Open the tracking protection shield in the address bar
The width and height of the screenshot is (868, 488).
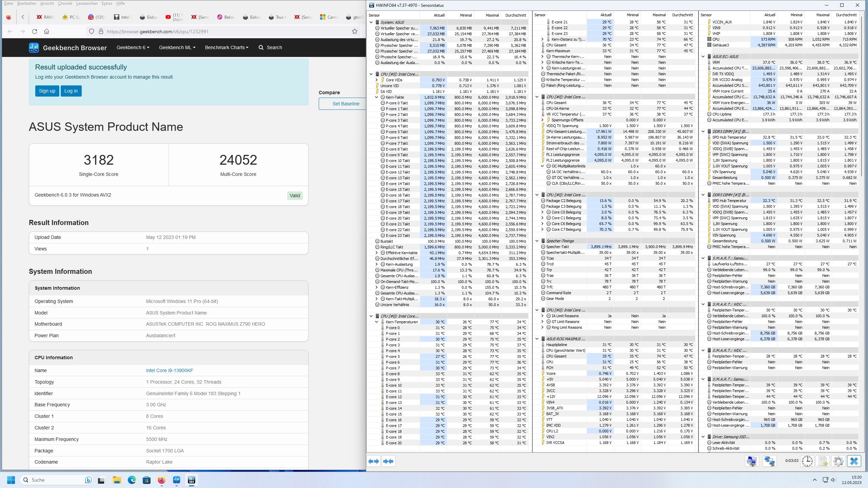[x=92, y=32]
